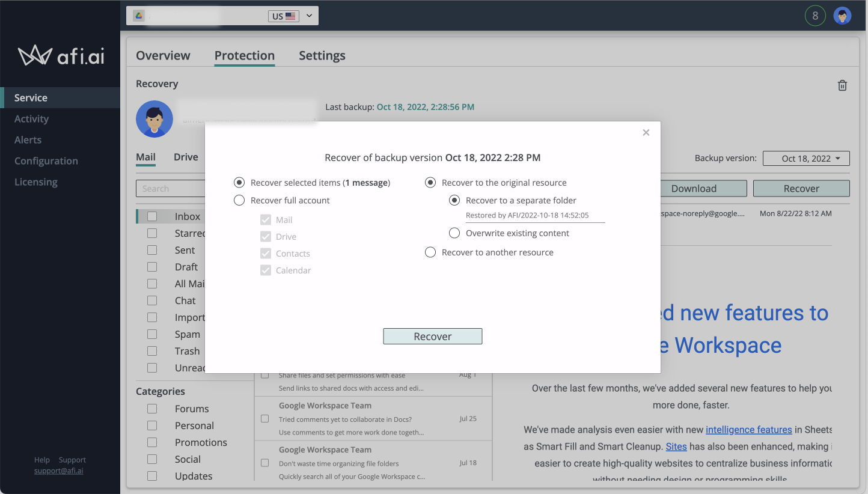868x494 pixels.
Task: Click the Last backup timestamp link
Action: click(x=426, y=106)
